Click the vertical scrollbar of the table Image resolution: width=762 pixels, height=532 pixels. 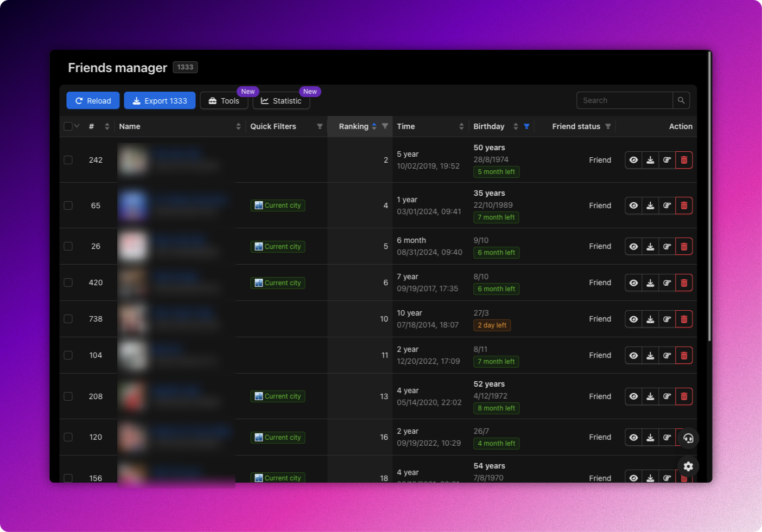[709, 196]
